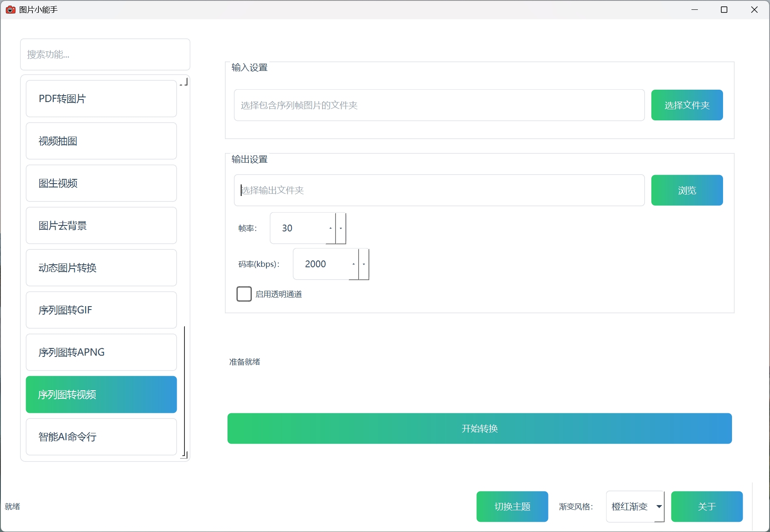Open 智能AI命令行 function
The height and width of the screenshot is (532, 770).
click(101, 437)
